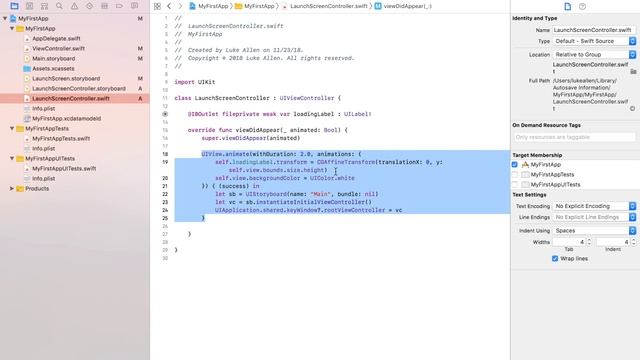Viewport: 640px width, 360px height.
Task: Open Info.plist under MyFirstApp
Action: point(43,109)
